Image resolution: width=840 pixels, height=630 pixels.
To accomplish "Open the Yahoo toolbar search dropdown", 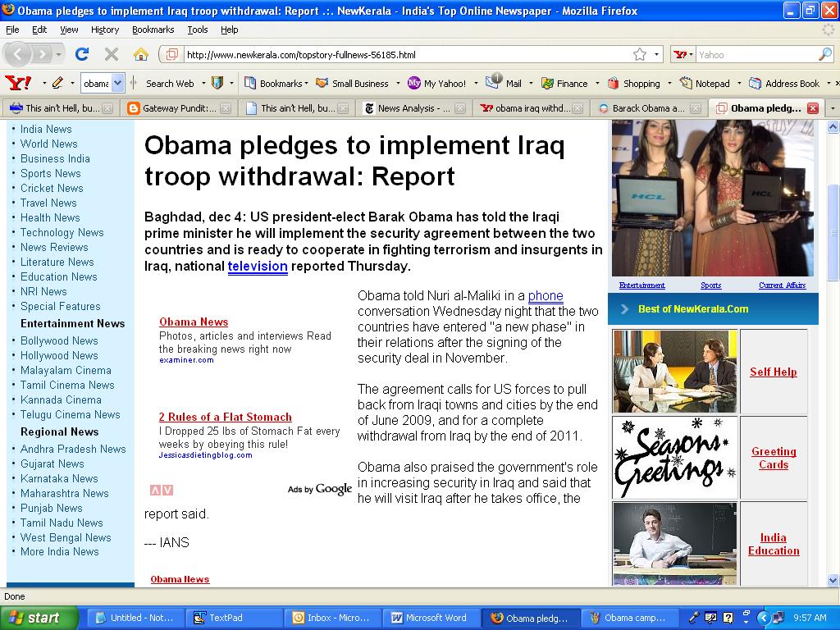I will [x=117, y=83].
